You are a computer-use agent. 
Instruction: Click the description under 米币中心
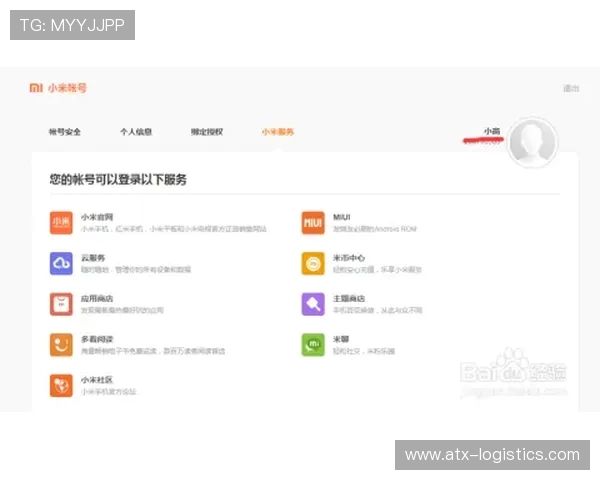coord(377,269)
